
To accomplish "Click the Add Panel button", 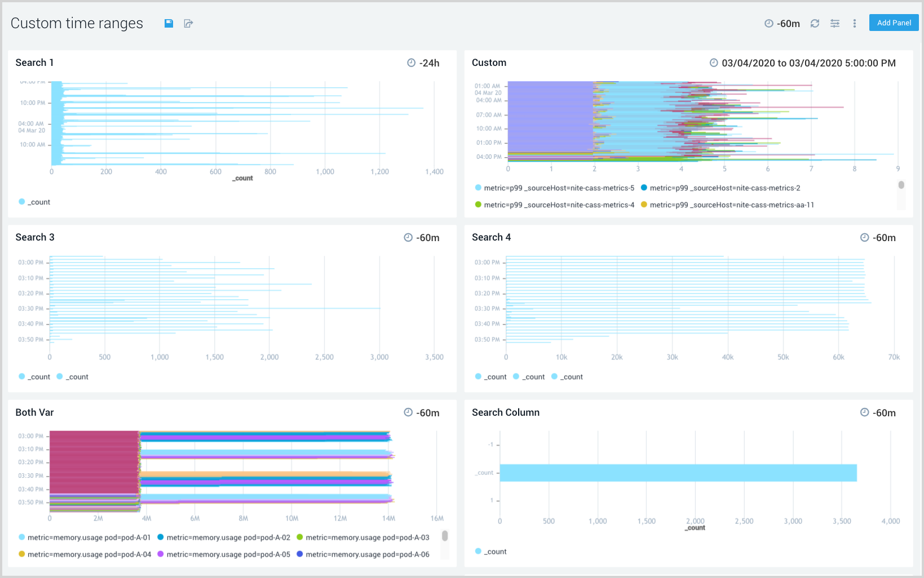I will [894, 23].
